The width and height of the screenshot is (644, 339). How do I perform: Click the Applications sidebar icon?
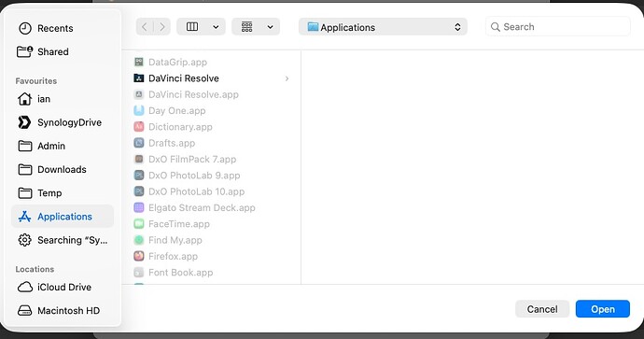24,217
